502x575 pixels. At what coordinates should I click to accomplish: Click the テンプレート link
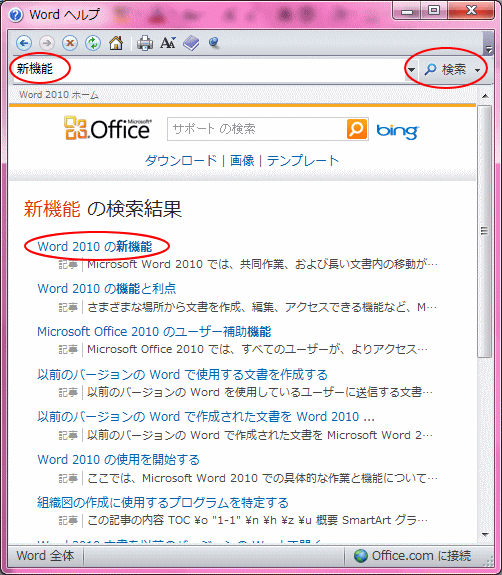click(303, 161)
